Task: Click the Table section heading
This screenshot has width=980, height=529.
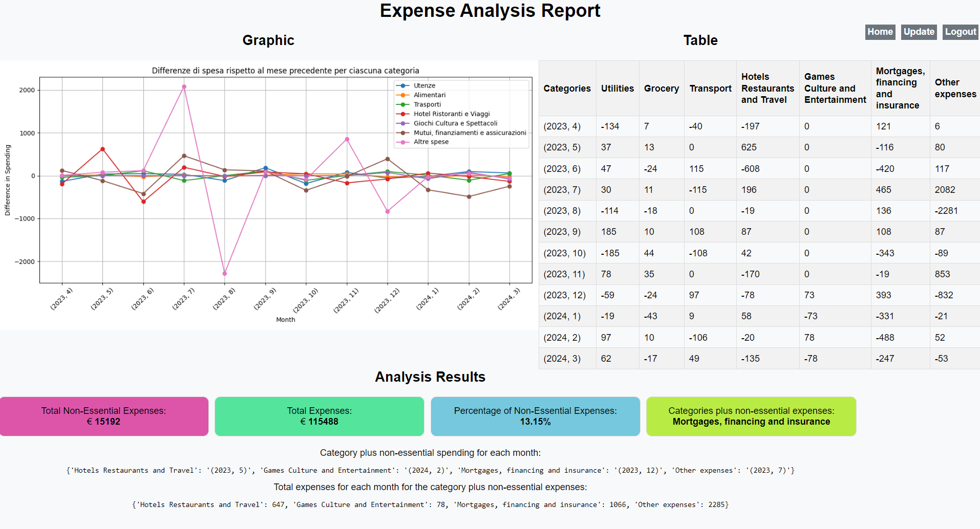Action: [700, 40]
